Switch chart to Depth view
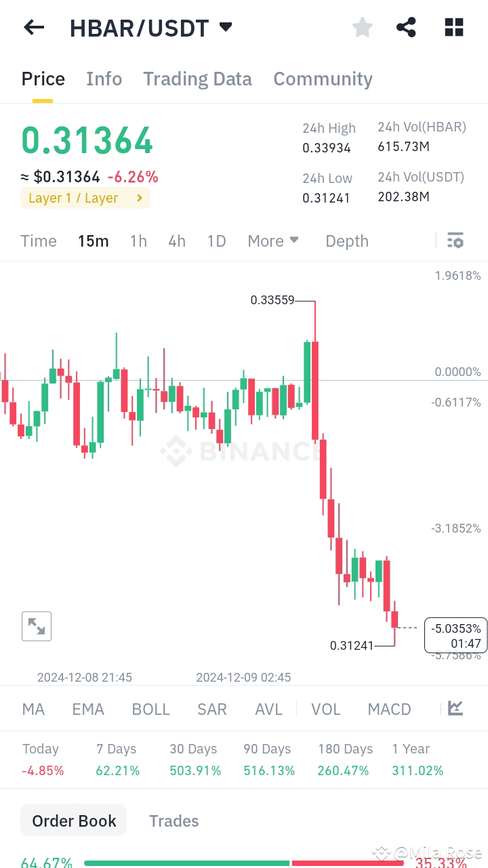 346,241
